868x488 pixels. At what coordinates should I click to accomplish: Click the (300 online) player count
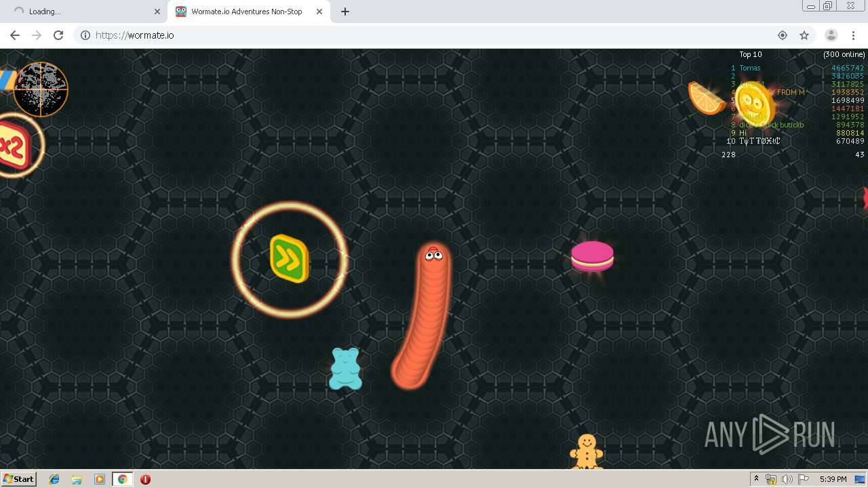(x=844, y=54)
